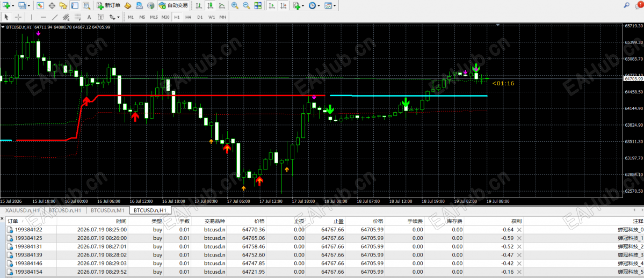
Task: Open the Market Watch icon
Action: 40,6
